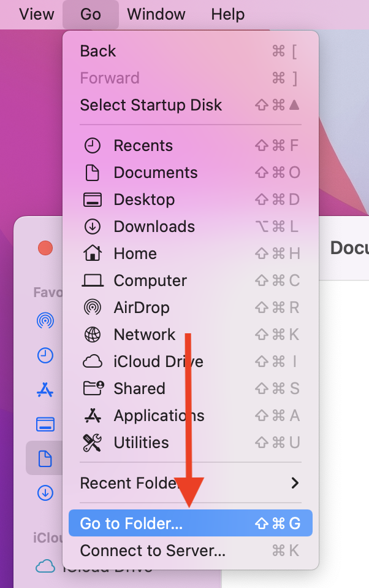Open the Help menu in menu bar
The image size is (369, 588).
point(227,14)
